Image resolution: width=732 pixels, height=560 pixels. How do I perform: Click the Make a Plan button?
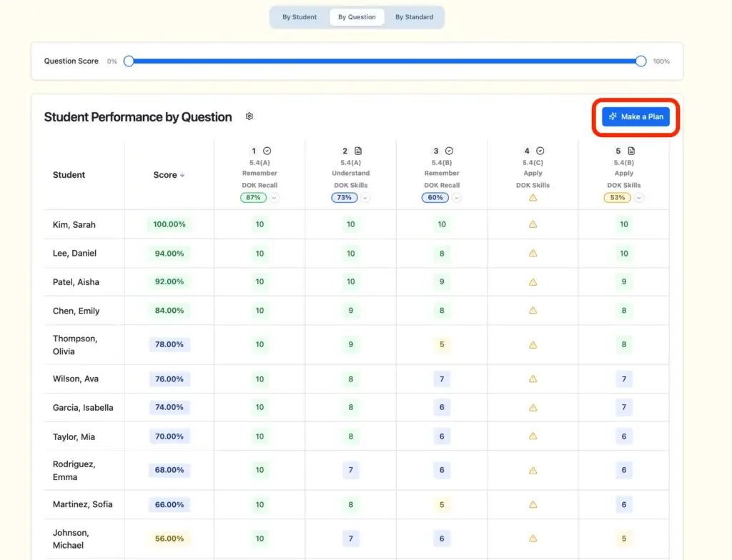click(635, 116)
